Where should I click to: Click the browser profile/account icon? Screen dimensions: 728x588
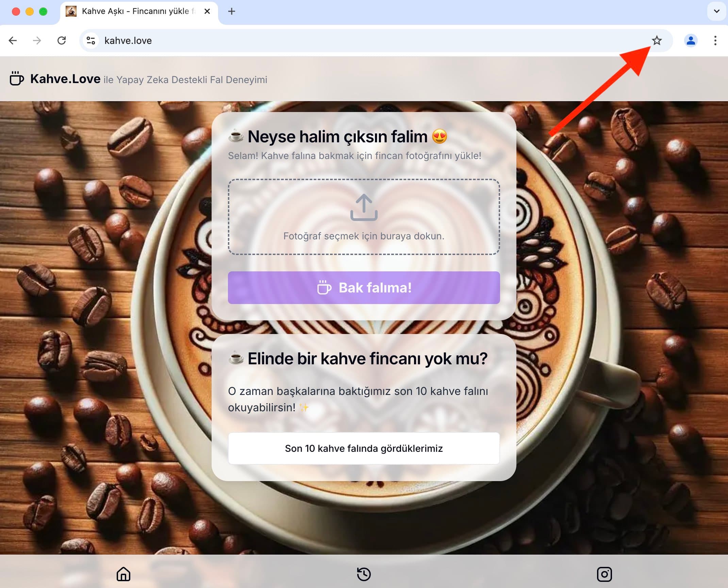point(691,41)
